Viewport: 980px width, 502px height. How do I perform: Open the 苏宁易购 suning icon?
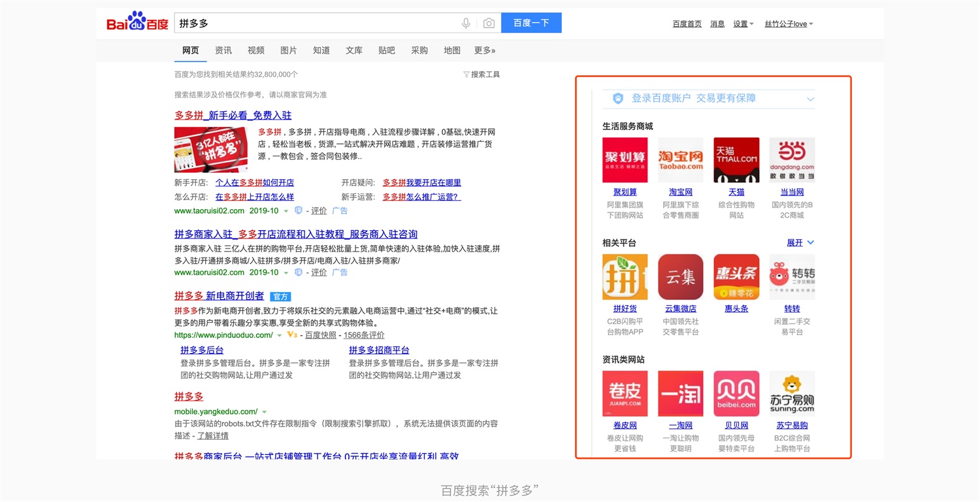(x=792, y=393)
